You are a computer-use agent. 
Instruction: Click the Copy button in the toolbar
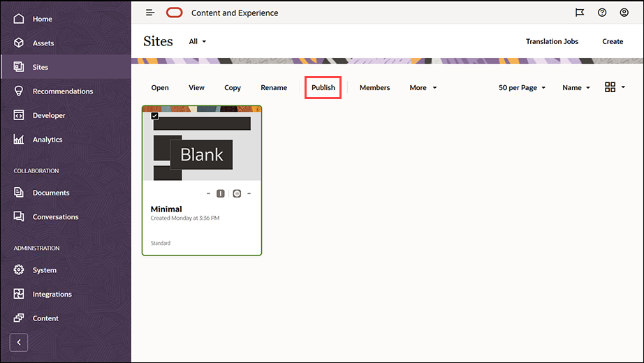click(x=233, y=87)
